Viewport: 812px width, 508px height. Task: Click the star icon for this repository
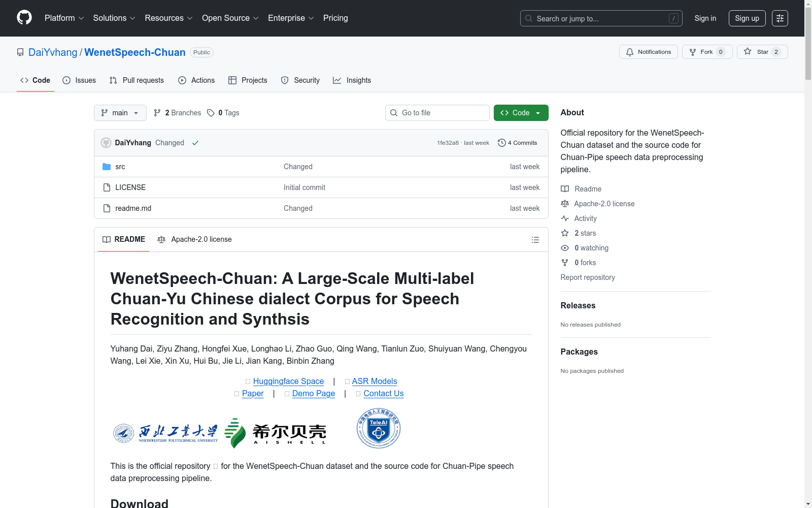coord(748,51)
